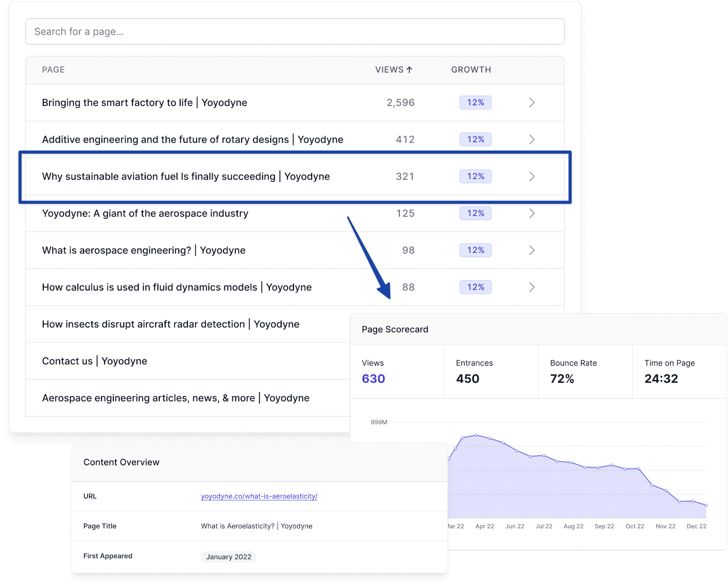
Task: Open the yoyodyne.co/what-is-aeroelasticity/ link
Action: [x=259, y=496]
